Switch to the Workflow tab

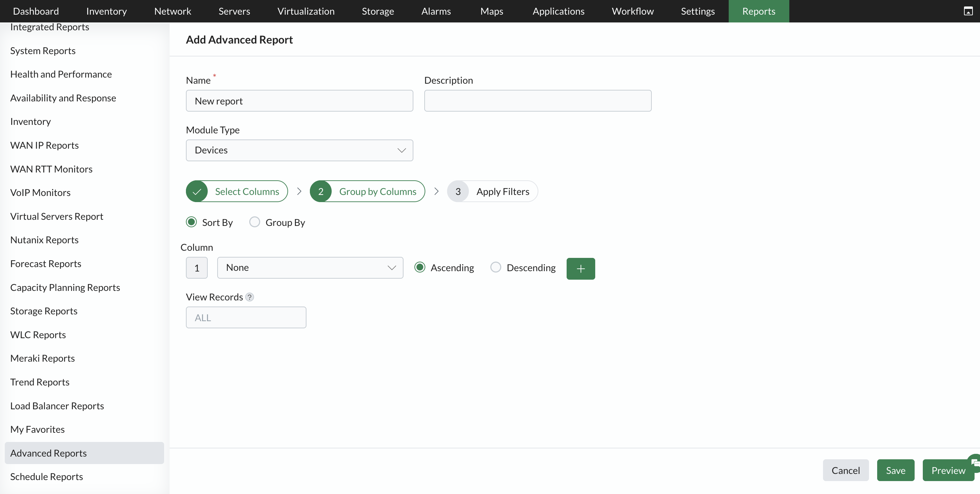click(x=633, y=11)
